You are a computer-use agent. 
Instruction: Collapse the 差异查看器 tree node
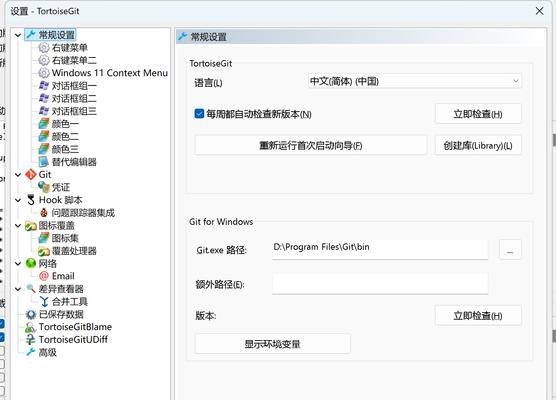18,289
